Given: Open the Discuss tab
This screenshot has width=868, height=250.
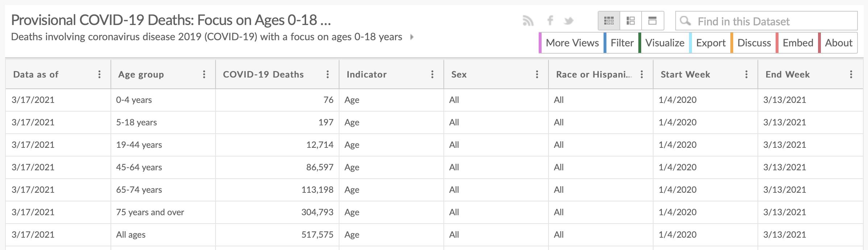Looking at the screenshot, I should (x=753, y=43).
